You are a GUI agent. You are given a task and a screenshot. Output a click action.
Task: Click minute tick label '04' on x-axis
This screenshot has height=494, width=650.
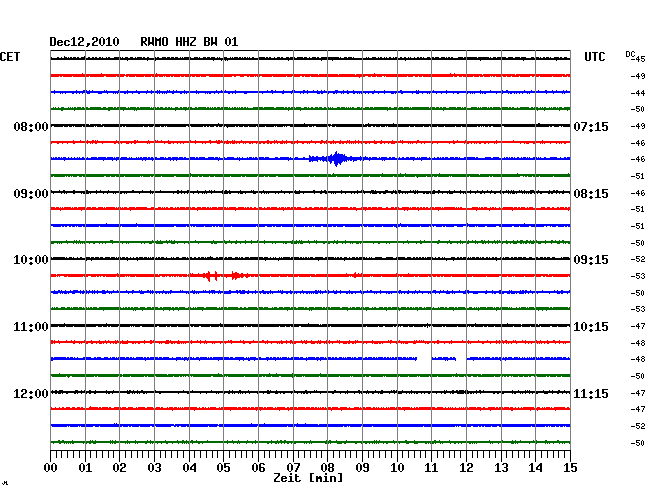[x=189, y=468]
